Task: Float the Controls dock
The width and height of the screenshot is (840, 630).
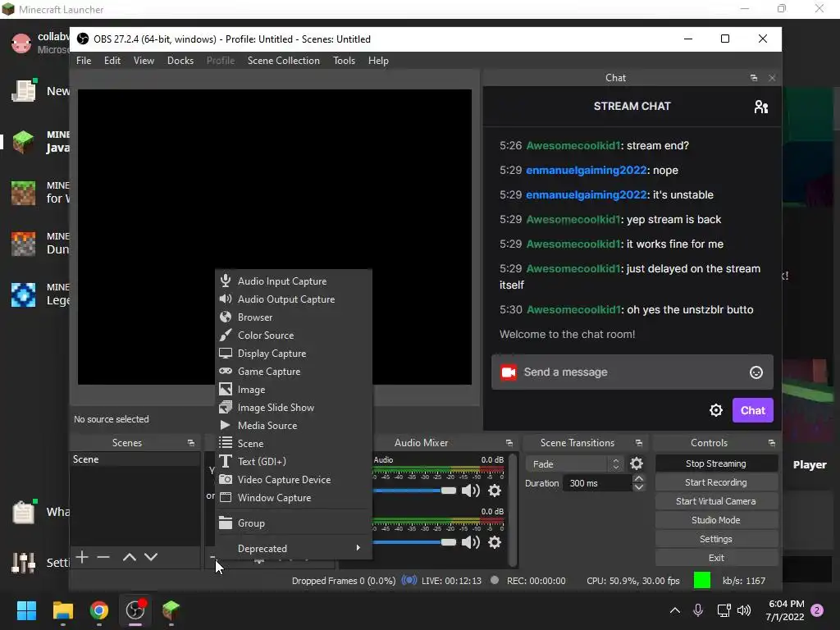Action: point(771,443)
